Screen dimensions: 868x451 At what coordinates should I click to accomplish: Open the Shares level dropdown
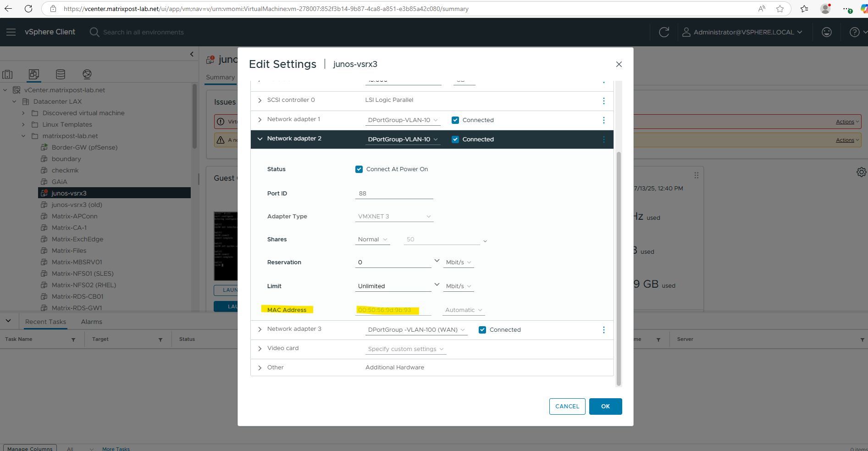pos(372,239)
